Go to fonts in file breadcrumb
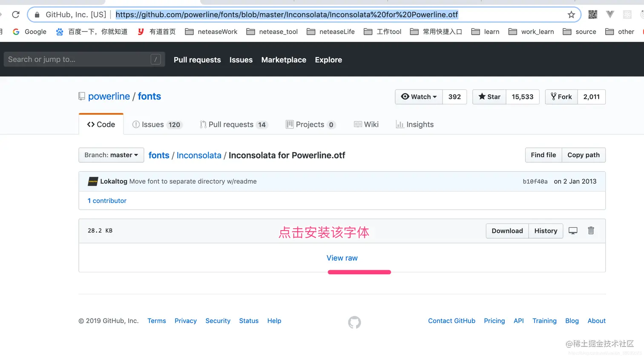 coord(159,155)
